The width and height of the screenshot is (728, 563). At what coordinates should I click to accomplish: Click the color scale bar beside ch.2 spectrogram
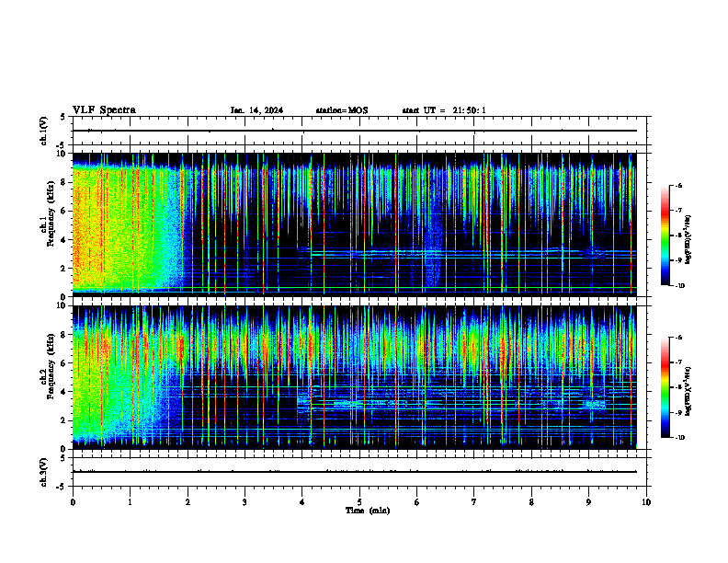click(x=665, y=387)
